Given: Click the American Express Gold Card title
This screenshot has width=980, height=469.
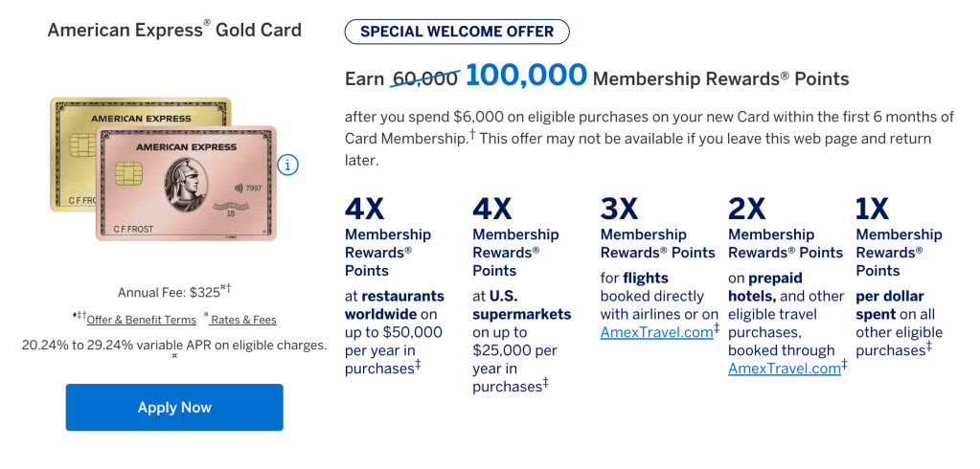Looking at the screenshot, I should pos(174,30).
